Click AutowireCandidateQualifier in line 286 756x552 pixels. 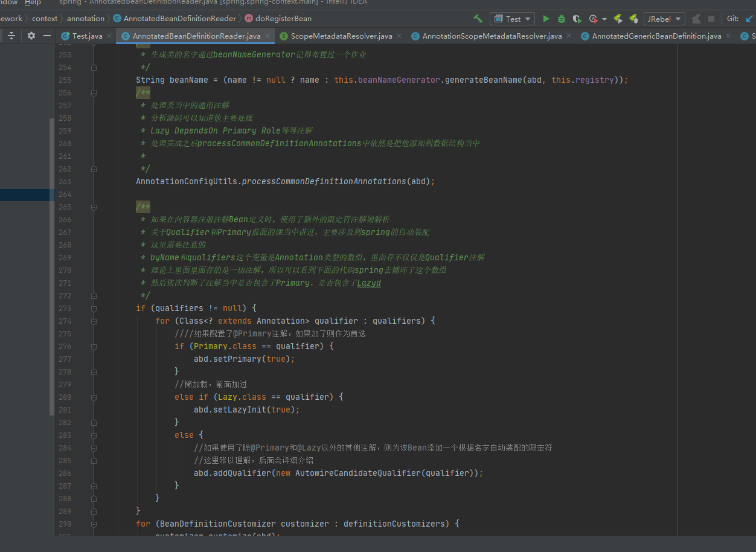click(357, 473)
